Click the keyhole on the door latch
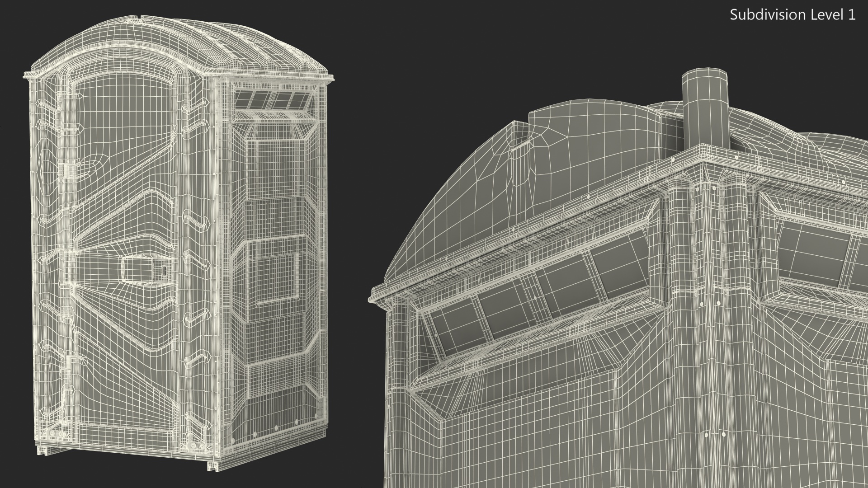This screenshot has height=488, width=868. [x=164, y=270]
